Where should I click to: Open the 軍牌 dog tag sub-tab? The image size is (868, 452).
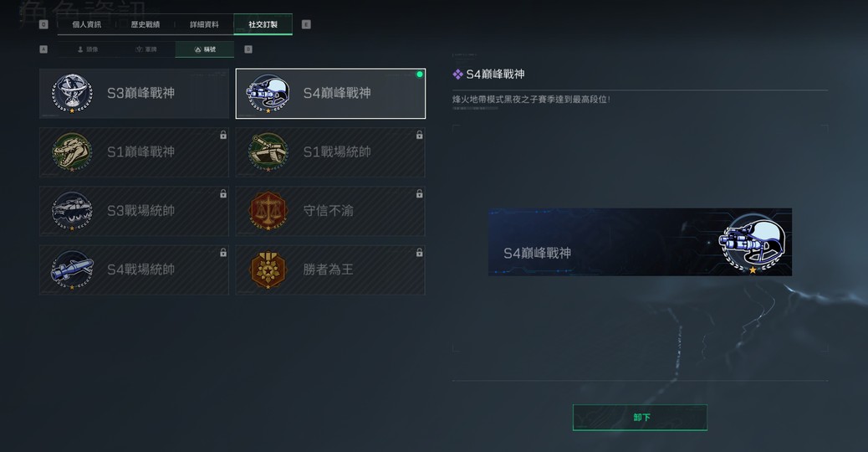tap(146, 49)
